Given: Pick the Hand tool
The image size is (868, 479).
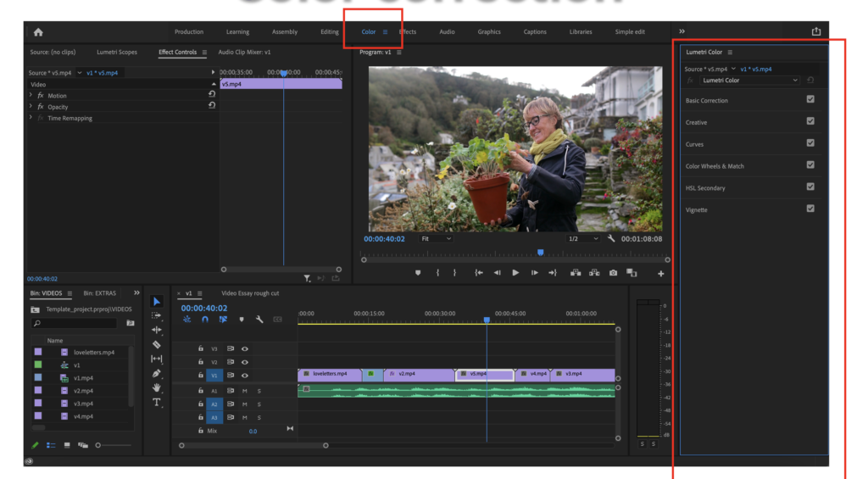Looking at the screenshot, I should (x=157, y=387).
